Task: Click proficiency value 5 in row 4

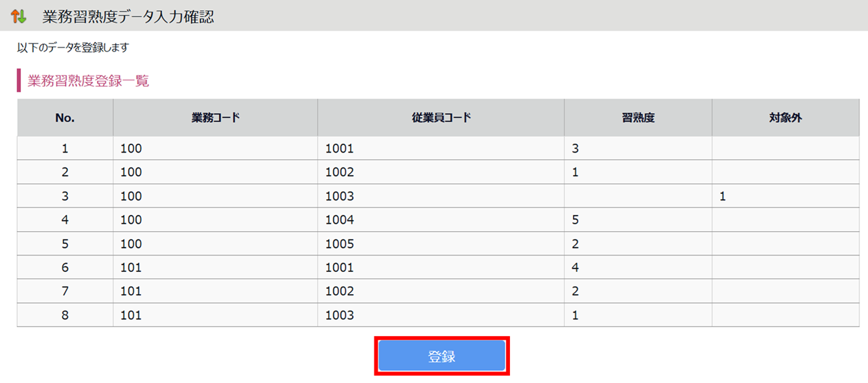Action: coord(575,220)
